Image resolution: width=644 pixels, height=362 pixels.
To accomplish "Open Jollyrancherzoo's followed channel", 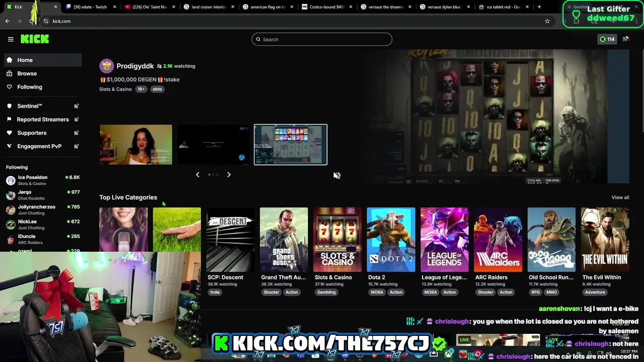I will [43, 210].
